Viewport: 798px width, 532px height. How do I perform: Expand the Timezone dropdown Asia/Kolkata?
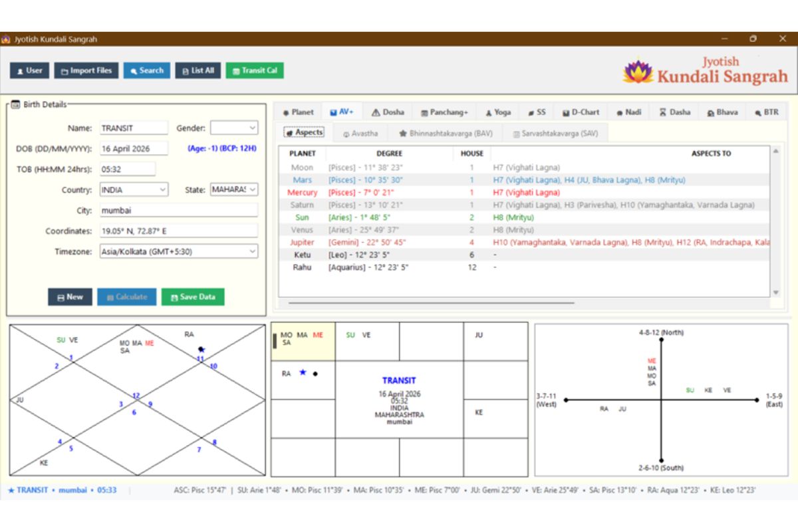[178, 252]
